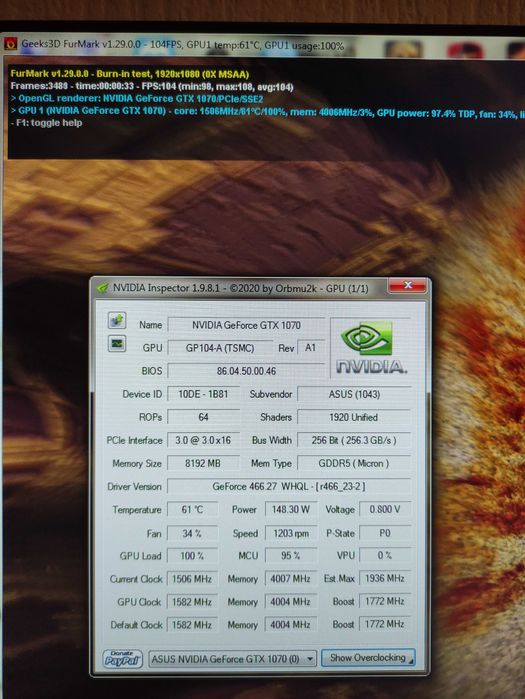Click the FurMark Burn-in test heading line

pyautogui.click(x=130, y=74)
